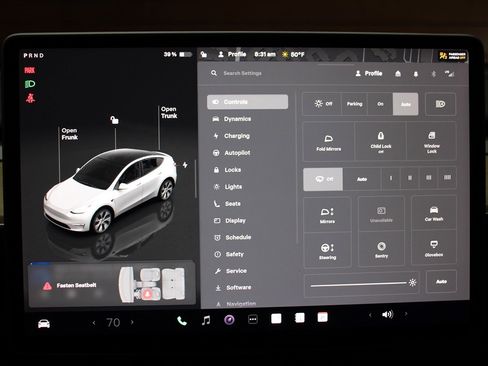The width and height of the screenshot is (488, 366).
Task: Tap Fold Mirrors button
Action: (329, 142)
